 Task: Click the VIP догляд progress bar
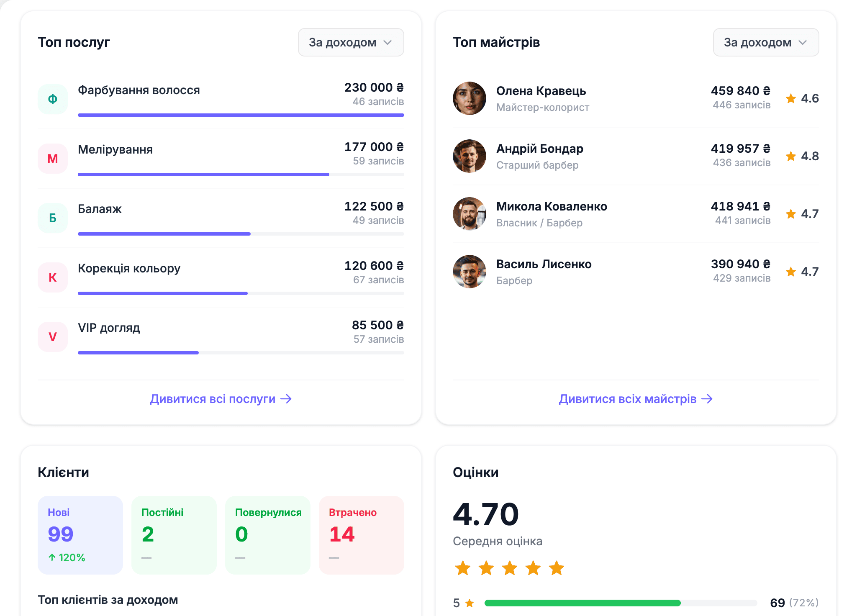(241, 353)
